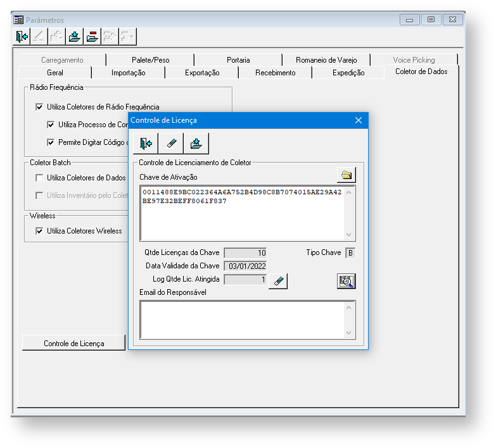The image size is (496, 448).
Task: Open the Importação tab
Action: click(x=129, y=73)
